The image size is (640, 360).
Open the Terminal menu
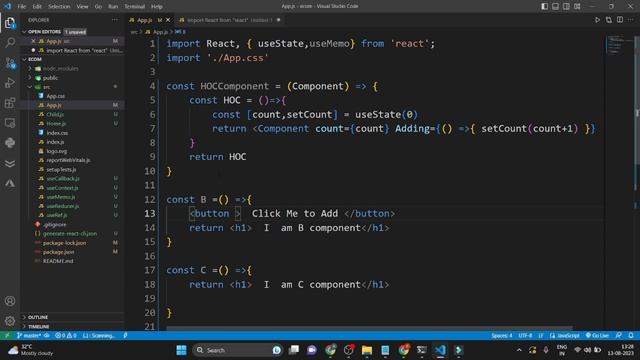point(134,7)
